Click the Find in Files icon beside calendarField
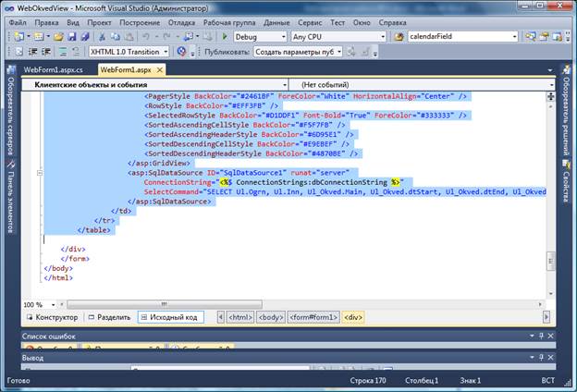This screenshot has height=392, width=577. pyautogui.click(x=398, y=37)
